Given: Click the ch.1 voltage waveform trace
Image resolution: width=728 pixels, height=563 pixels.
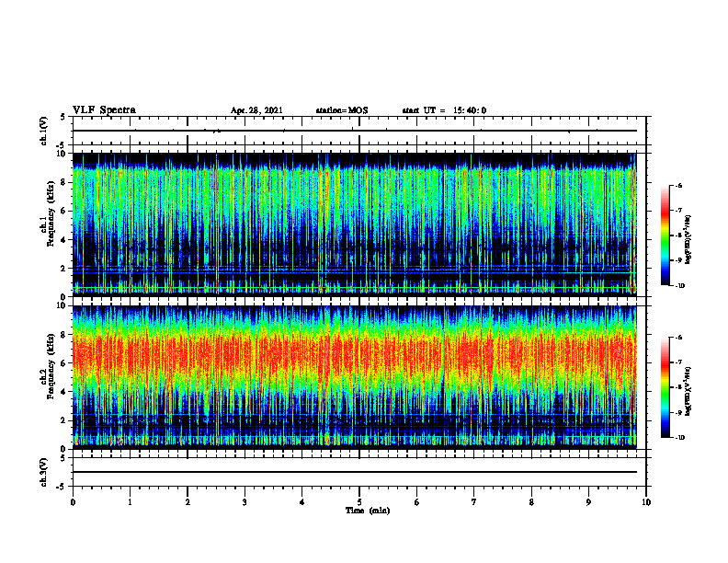Looking at the screenshot, I should click(354, 131).
